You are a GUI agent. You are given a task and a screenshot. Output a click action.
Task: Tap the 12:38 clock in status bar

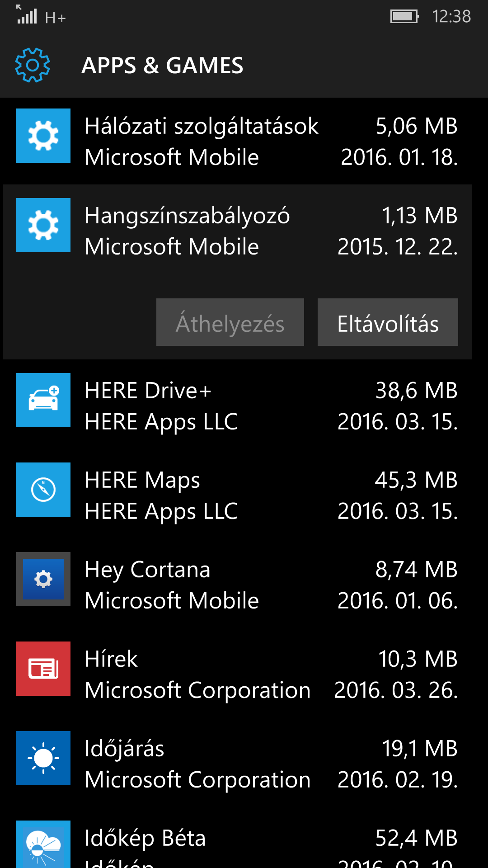[451, 17]
